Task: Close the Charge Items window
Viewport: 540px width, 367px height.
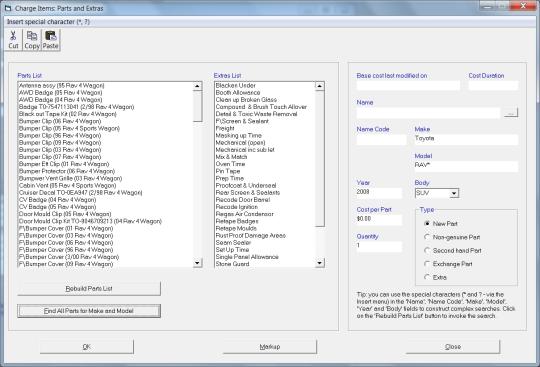Action: coord(523,6)
